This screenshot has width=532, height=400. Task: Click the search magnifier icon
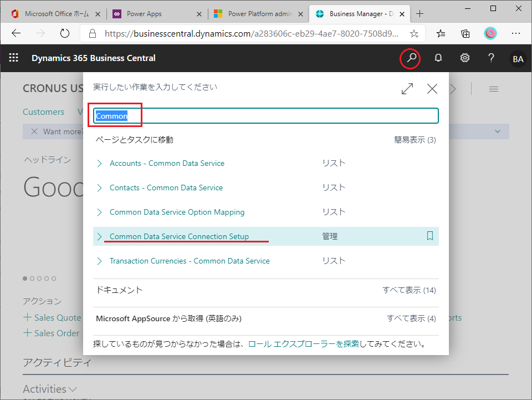411,58
